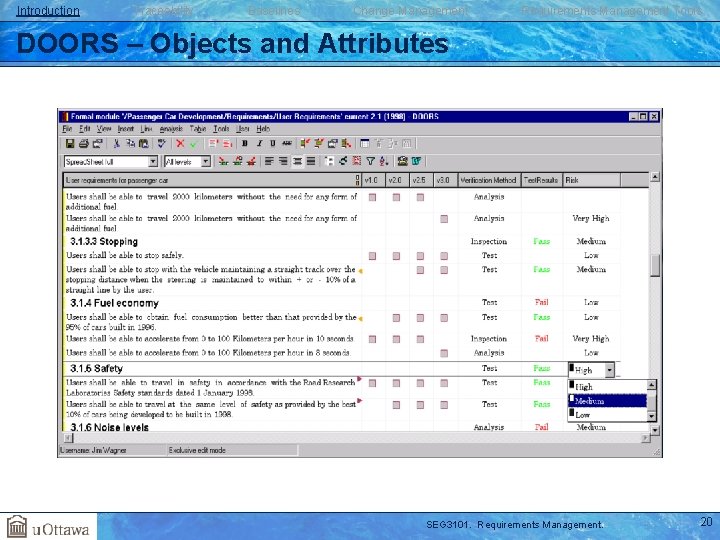Justify the text alignment

coord(311,161)
